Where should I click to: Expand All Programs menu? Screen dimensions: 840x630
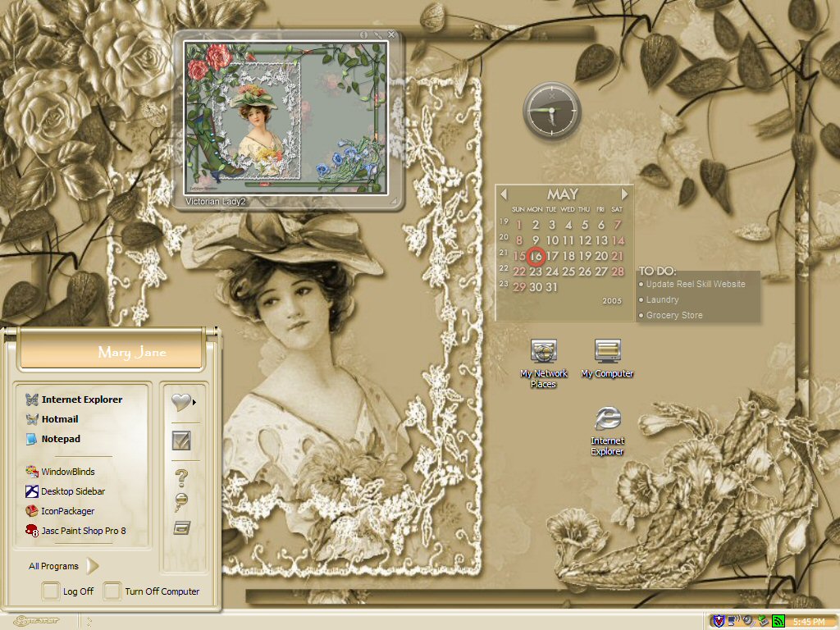(62, 566)
